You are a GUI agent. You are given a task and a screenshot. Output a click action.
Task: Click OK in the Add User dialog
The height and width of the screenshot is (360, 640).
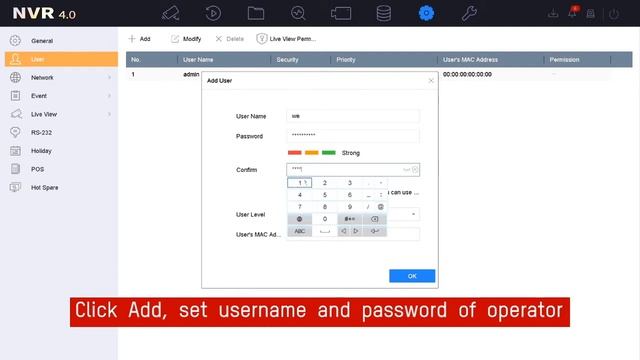click(412, 276)
